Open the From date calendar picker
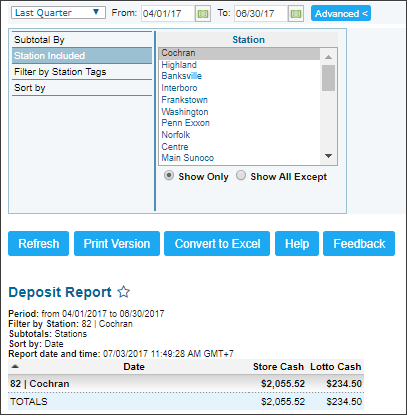This screenshot has width=407, height=415. tap(203, 14)
